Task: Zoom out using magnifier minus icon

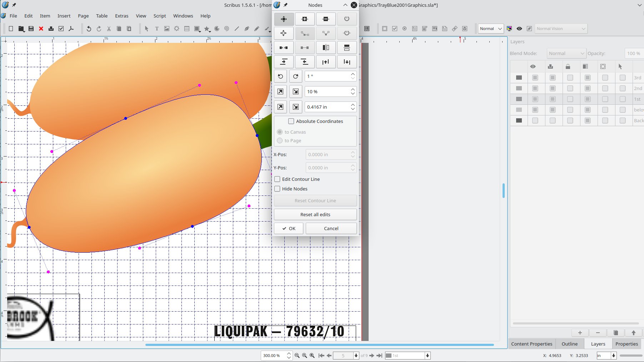Action: pos(297,356)
